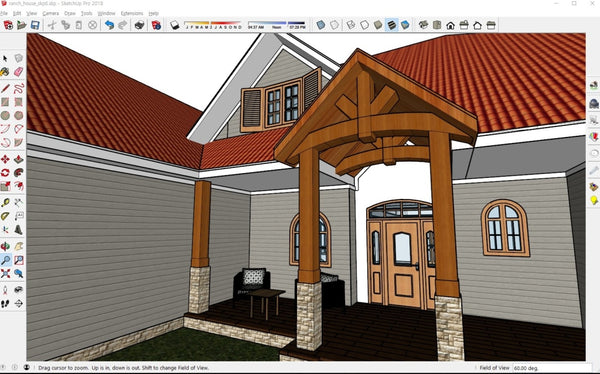Image resolution: width=600 pixels, height=374 pixels.
Task: Choose the Freehand squiggle tool
Action: pos(18,88)
